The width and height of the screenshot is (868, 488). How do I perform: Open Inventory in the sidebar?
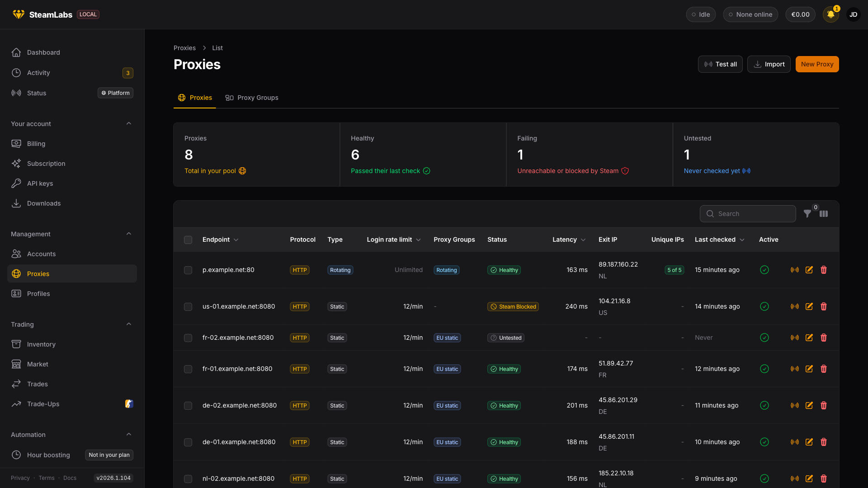72,344
